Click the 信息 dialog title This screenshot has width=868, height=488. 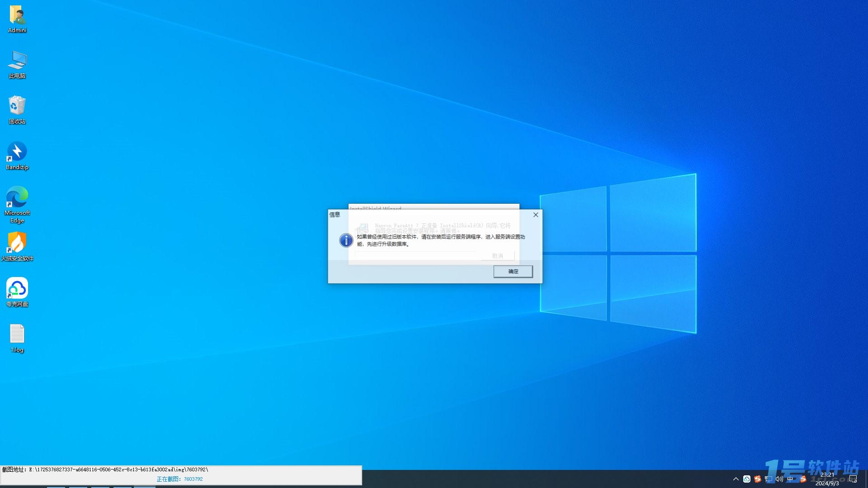[335, 215]
